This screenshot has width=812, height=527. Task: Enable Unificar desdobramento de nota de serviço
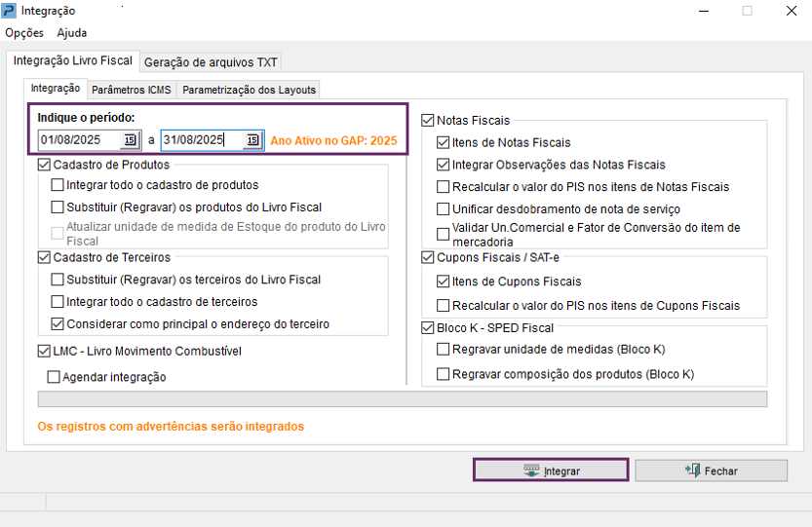point(445,209)
